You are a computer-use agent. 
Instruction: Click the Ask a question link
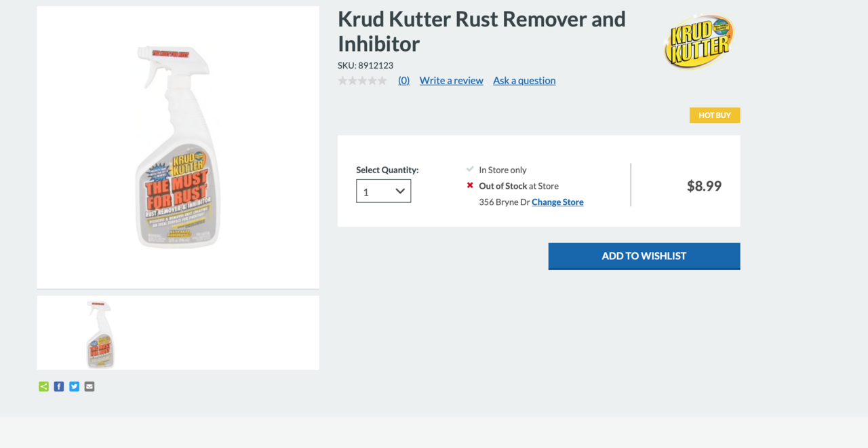click(524, 81)
